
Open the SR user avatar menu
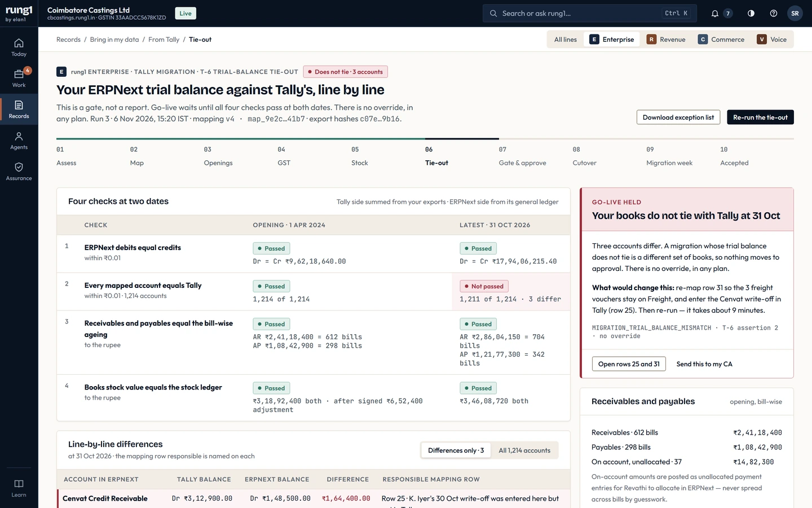pos(795,14)
